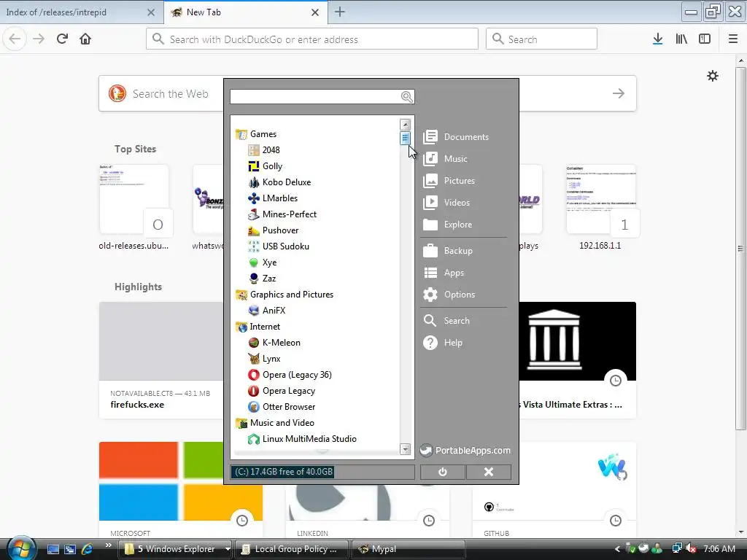Click the toolbar Search box
The height and width of the screenshot is (560, 747).
click(x=541, y=39)
